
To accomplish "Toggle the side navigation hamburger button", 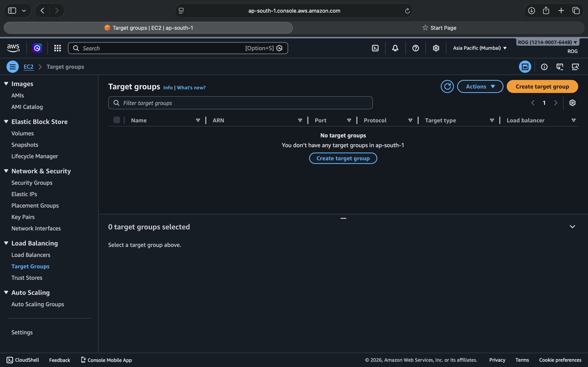I will pos(13,67).
